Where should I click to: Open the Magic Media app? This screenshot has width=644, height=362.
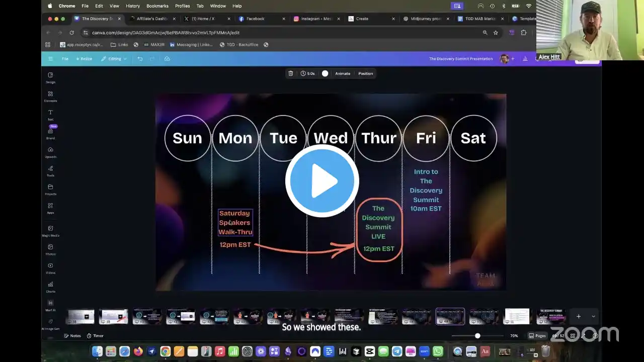(x=50, y=231)
